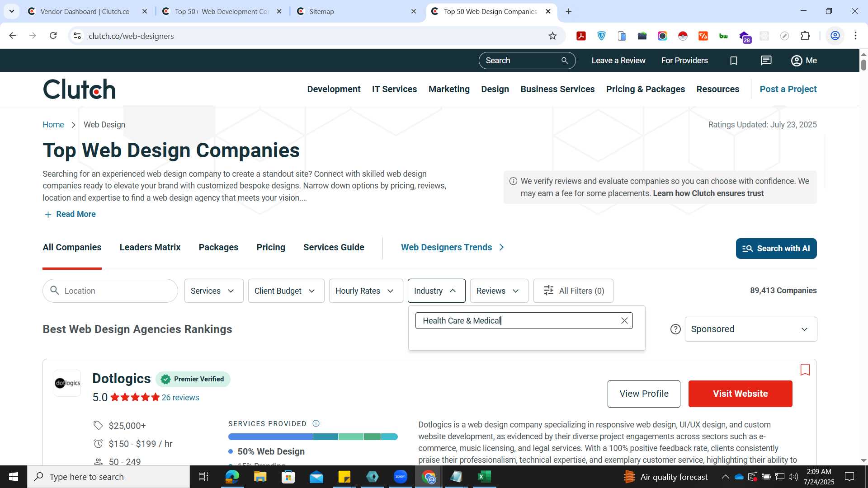
Task: Click the Services Provided info icon
Action: 316,424
